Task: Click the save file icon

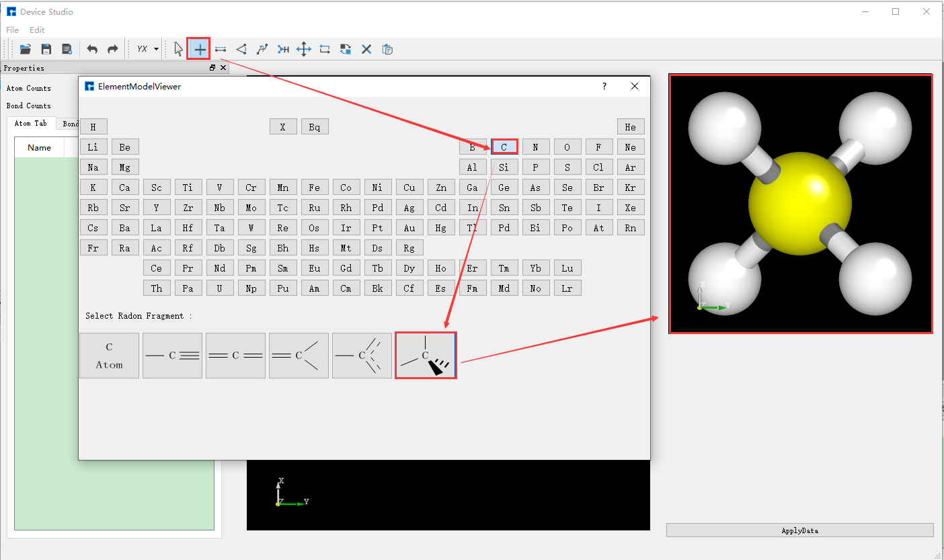Action: click(46, 48)
